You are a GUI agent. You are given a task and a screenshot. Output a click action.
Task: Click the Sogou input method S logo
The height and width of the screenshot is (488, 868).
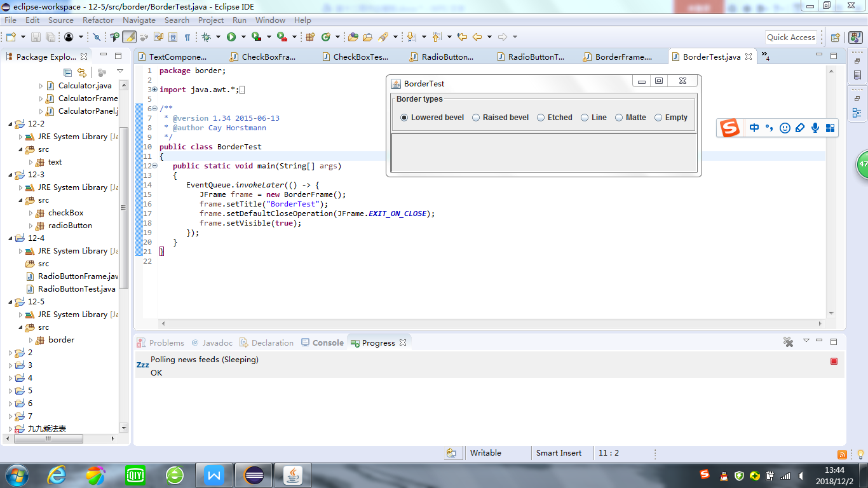pos(729,128)
